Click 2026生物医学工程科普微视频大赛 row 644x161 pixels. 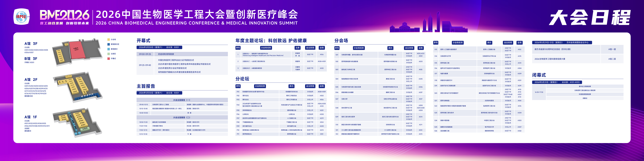point(578,59)
